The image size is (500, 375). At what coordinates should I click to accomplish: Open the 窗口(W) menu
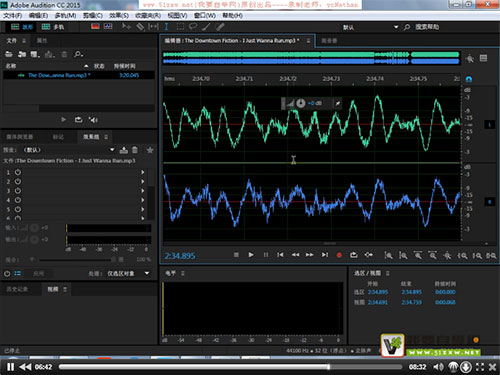[x=205, y=16]
